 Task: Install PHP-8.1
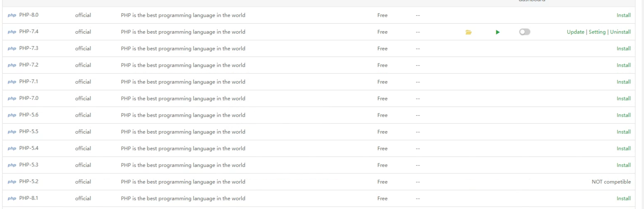pyautogui.click(x=623, y=199)
